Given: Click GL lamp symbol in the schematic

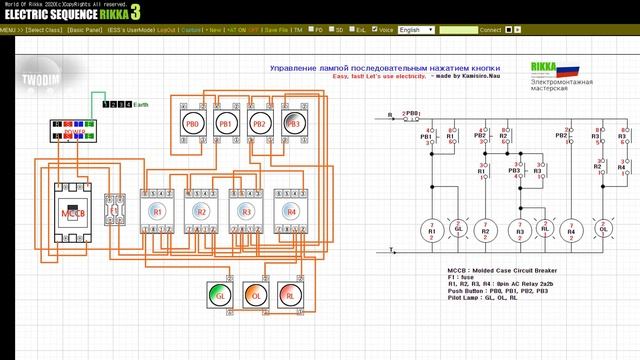Looking at the screenshot, I should click(x=458, y=228).
